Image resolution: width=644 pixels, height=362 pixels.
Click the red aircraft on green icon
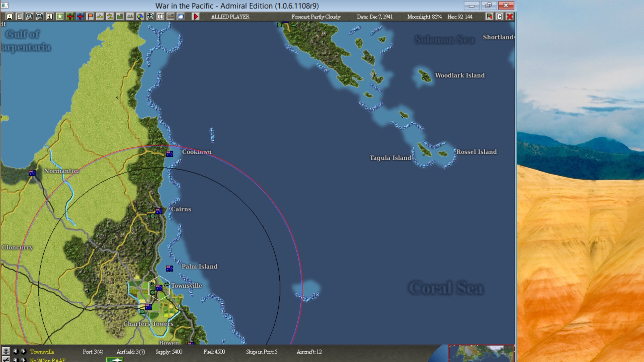pos(70,16)
